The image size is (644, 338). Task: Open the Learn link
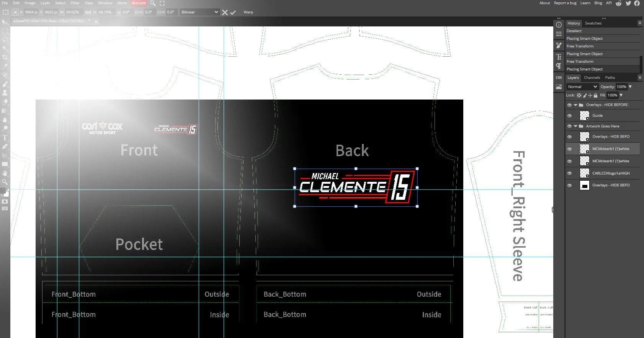(x=585, y=3)
